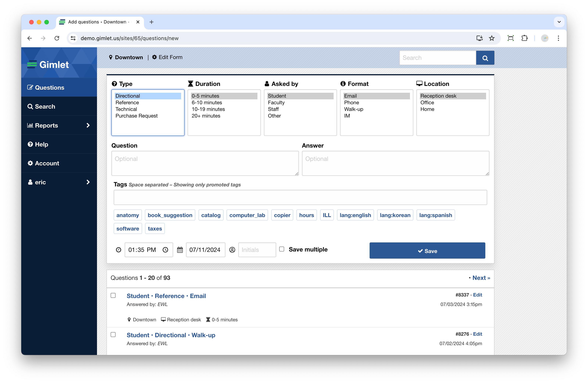Click the browser forward arrow
Image resolution: width=588 pixels, height=383 pixels.
click(x=43, y=38)
